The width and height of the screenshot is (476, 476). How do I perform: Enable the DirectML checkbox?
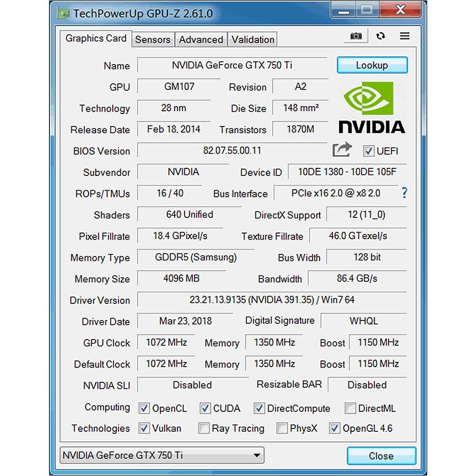click(x=350, y=408)
